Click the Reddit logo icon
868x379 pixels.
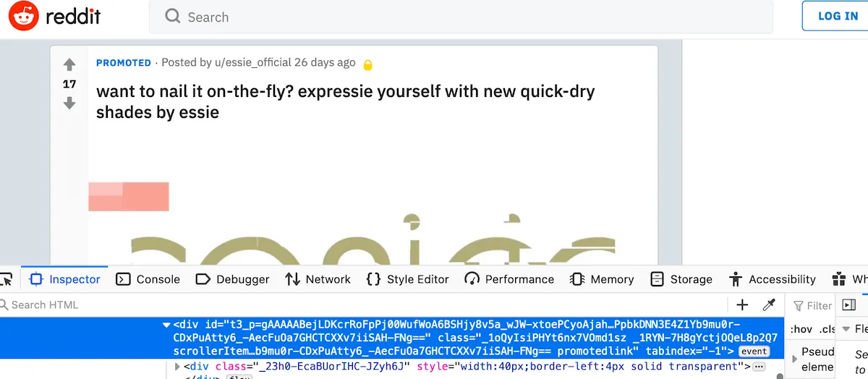pos(24,17)
